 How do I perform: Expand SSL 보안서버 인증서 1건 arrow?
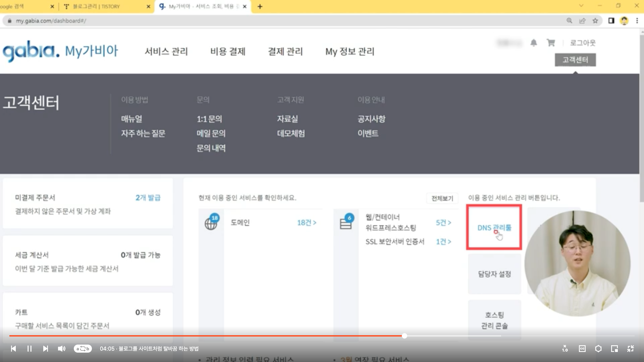pyautogui.click(x=443, y=242)
